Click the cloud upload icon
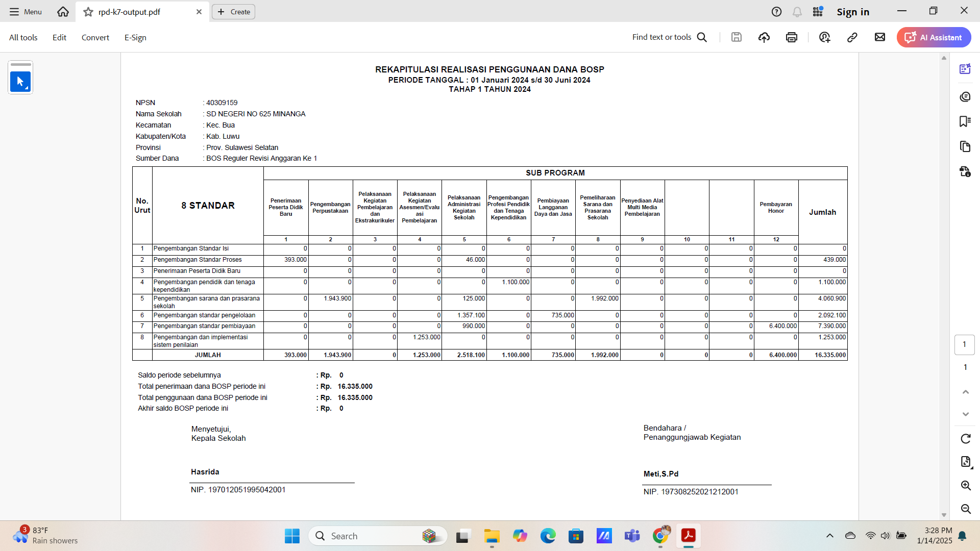This screenshot has height=551, width=980. pos(764,37)
